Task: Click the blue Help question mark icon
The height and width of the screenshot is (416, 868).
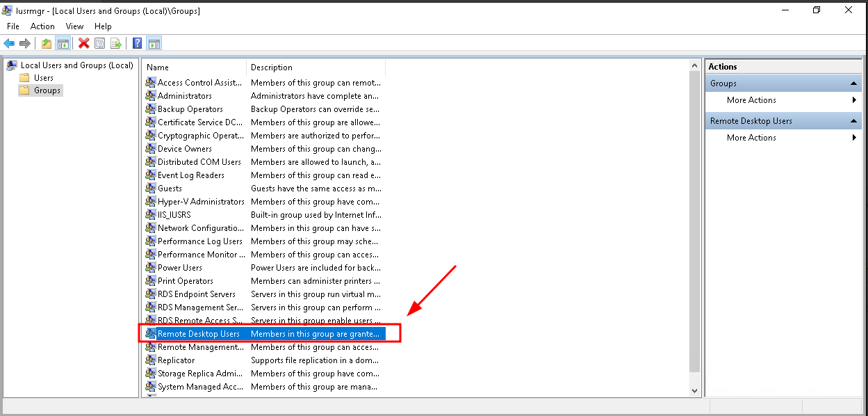Action: tap(138, 44)
